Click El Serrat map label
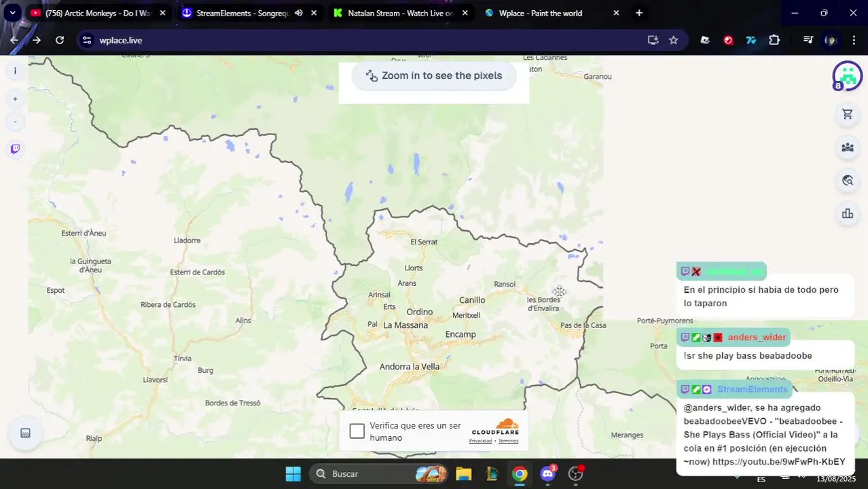868x489 pixels. pos(424,242)
